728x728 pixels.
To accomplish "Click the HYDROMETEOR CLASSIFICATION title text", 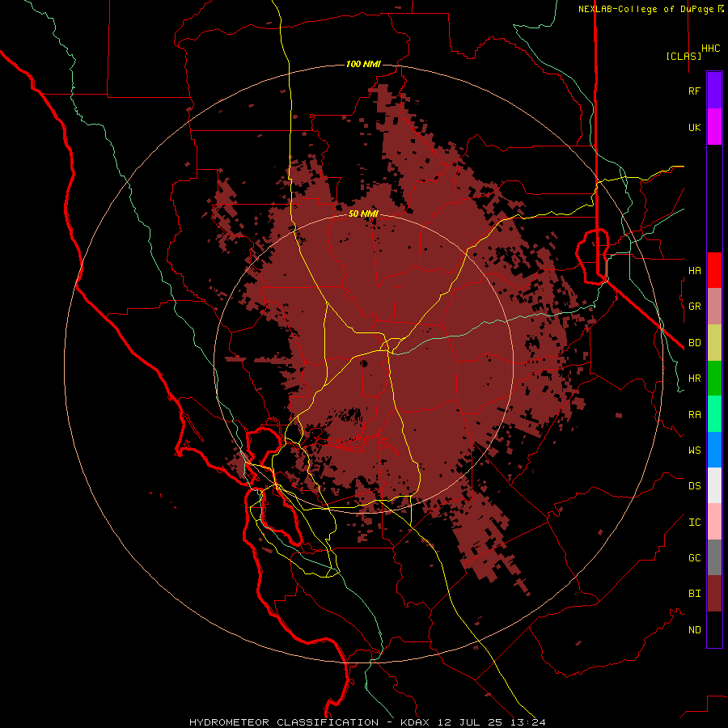I will coord(284,722).
